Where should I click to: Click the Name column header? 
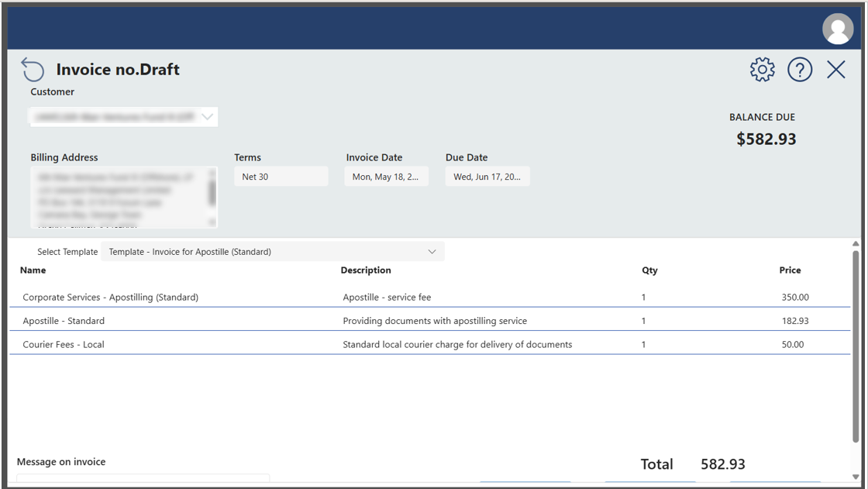click(x=33, y=270)
